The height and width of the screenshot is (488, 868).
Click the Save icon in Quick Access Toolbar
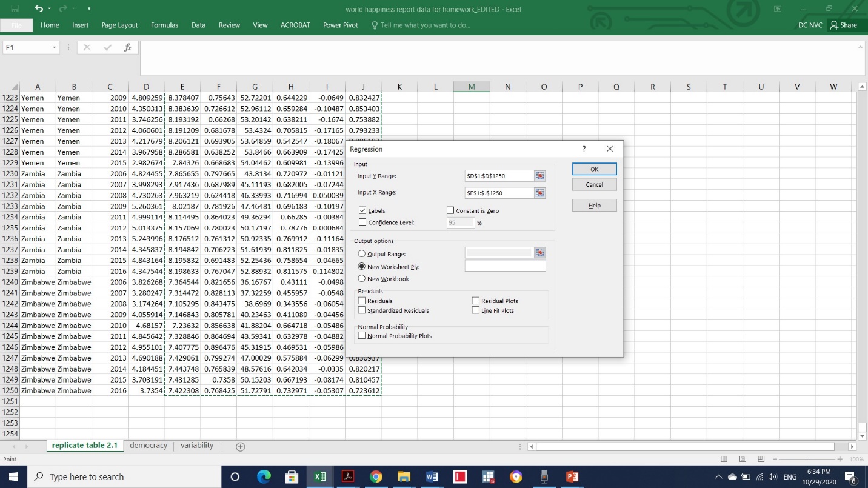coord(15,8)
